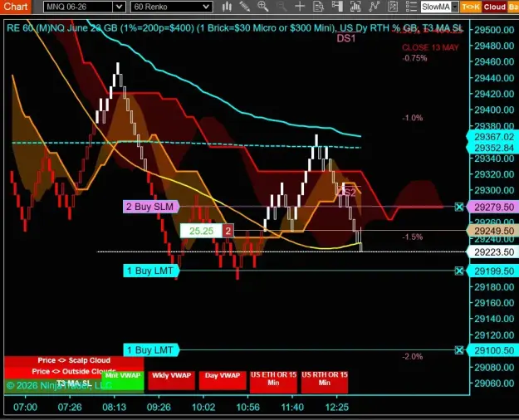
Task: Click the 29500.00 price axis label
Action: 494,30
